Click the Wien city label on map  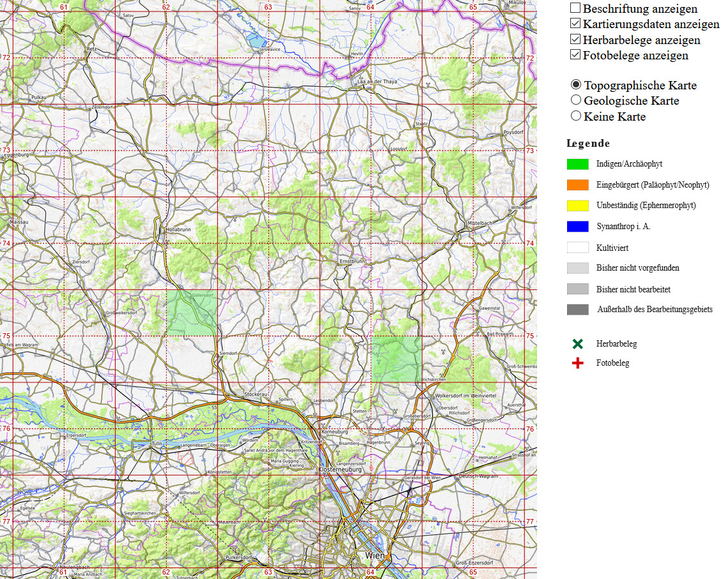click(375, 555)
